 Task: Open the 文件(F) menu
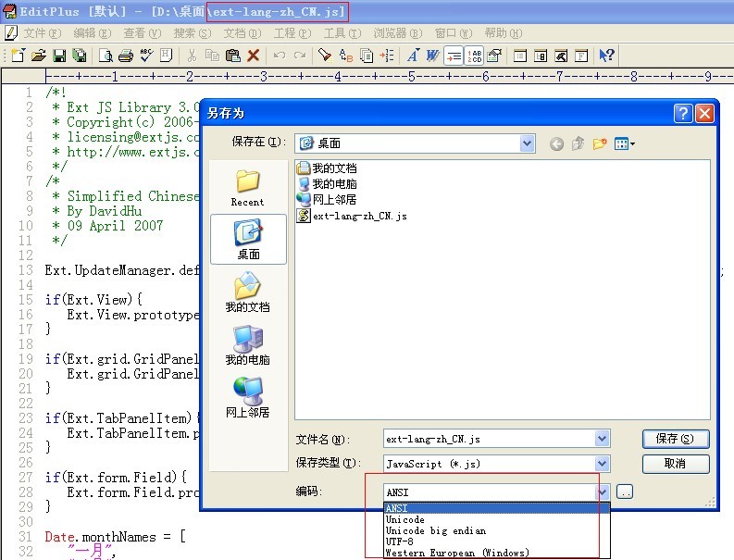[43, 32]
